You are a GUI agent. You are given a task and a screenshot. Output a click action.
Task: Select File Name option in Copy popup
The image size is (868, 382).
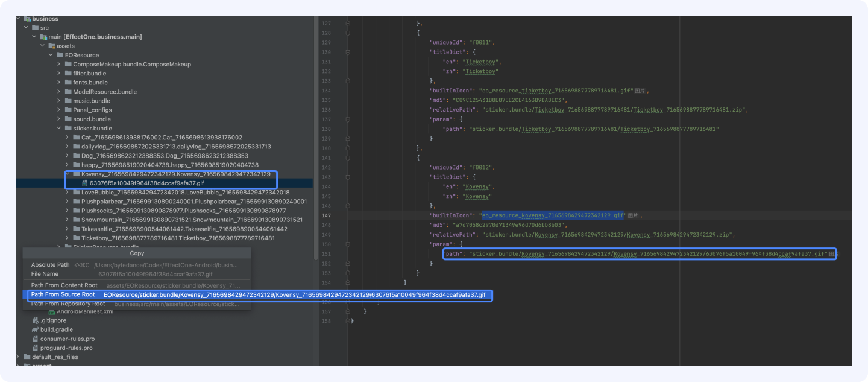click(x=45, y=274)
